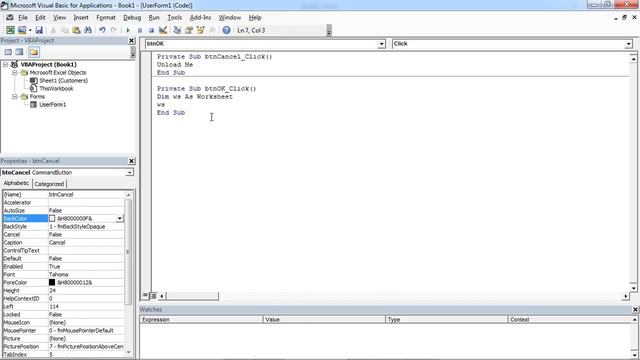Open the Help menu
The height and width of the screenshot is (360, 640).
pos(255,18)
